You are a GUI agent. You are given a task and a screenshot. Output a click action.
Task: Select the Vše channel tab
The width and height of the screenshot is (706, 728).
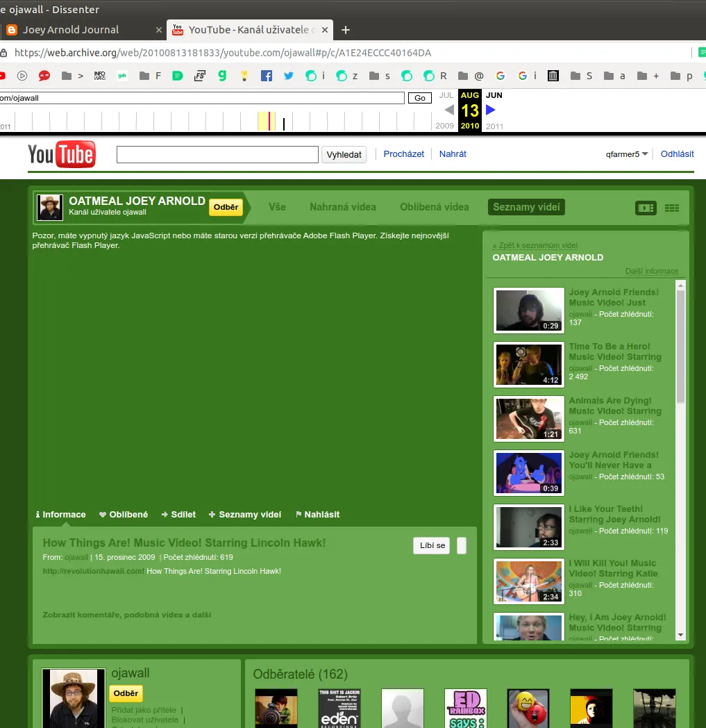coord(278,207)
